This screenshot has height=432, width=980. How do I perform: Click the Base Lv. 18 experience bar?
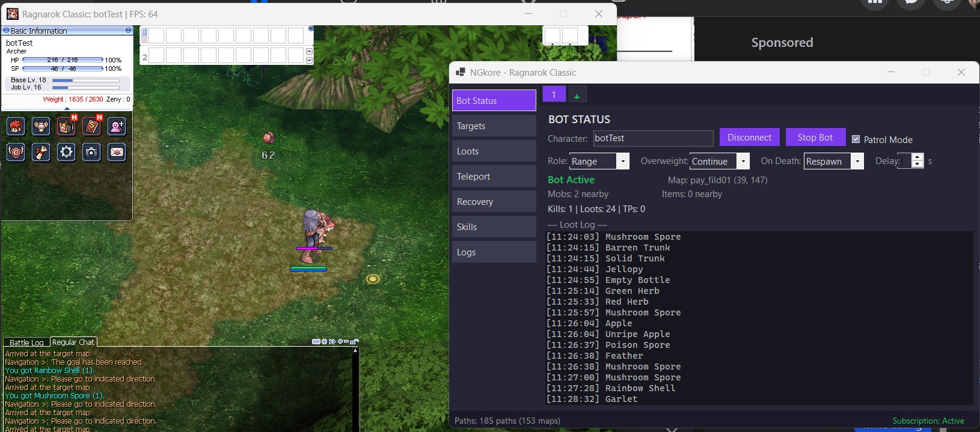[x=86, y=80]
